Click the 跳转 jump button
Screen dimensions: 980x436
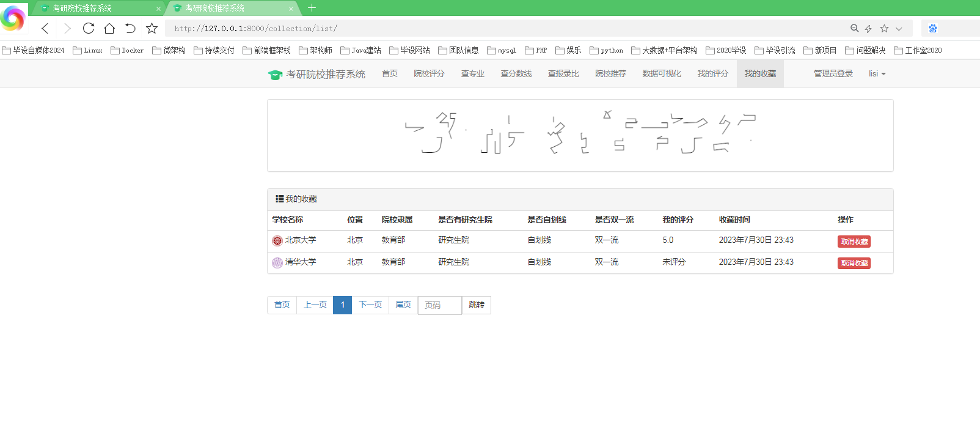(x=477, y=305)
